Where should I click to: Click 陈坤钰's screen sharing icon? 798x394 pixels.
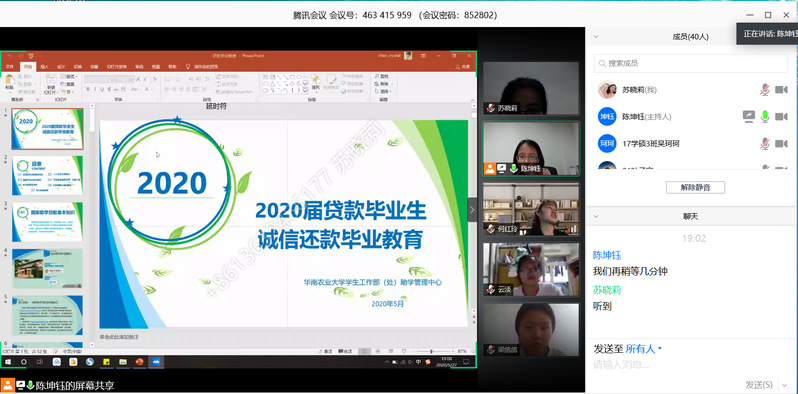coord(748,117)
